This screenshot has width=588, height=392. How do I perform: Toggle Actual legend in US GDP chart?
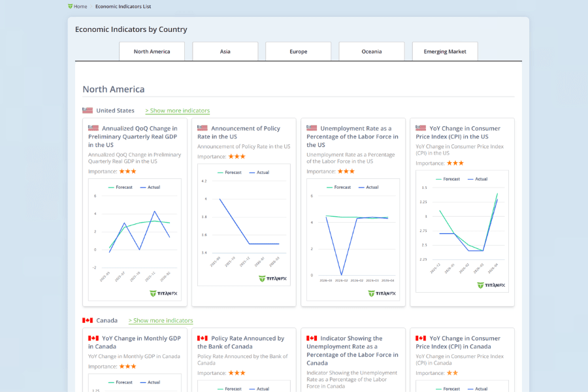tap(150, 188)
